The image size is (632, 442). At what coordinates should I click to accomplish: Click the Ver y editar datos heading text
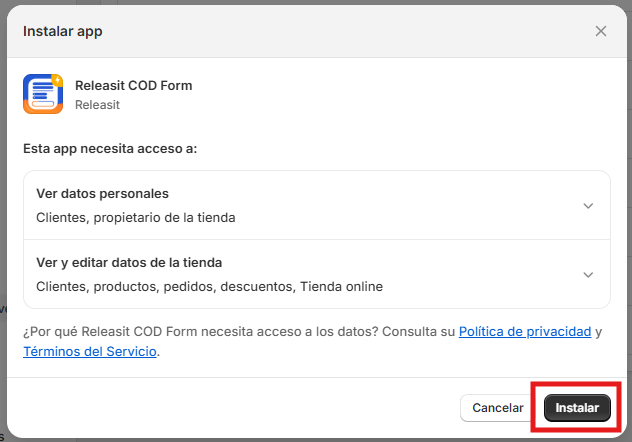point(129,263)
